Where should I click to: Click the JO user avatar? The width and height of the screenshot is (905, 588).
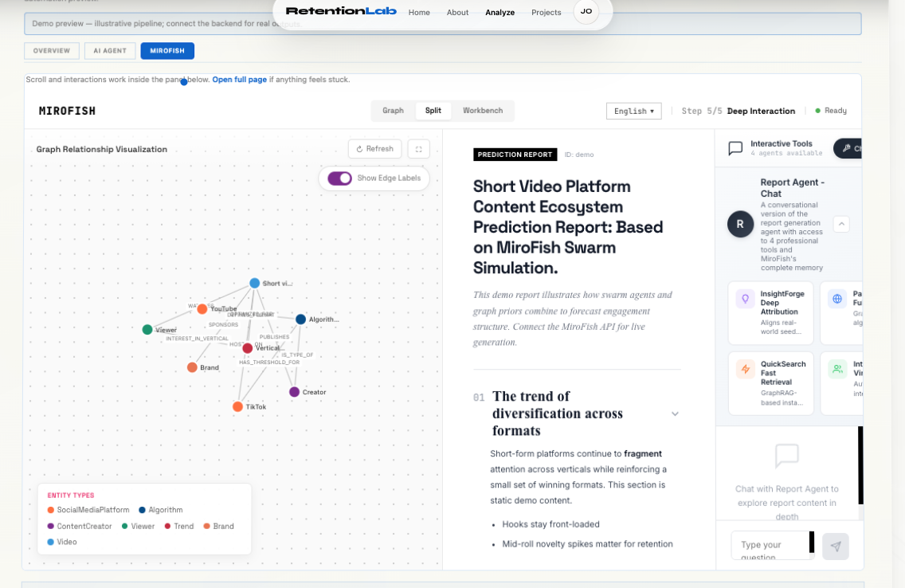tap(586, 11)
